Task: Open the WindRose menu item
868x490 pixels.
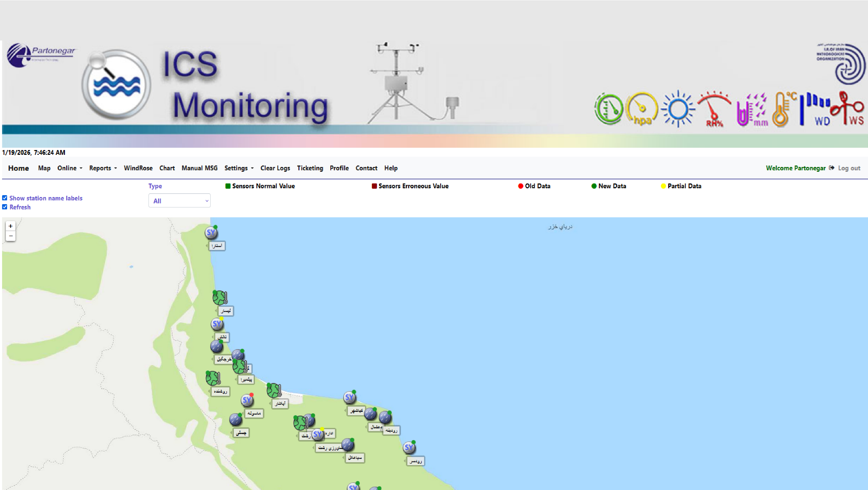Action: 138,168
